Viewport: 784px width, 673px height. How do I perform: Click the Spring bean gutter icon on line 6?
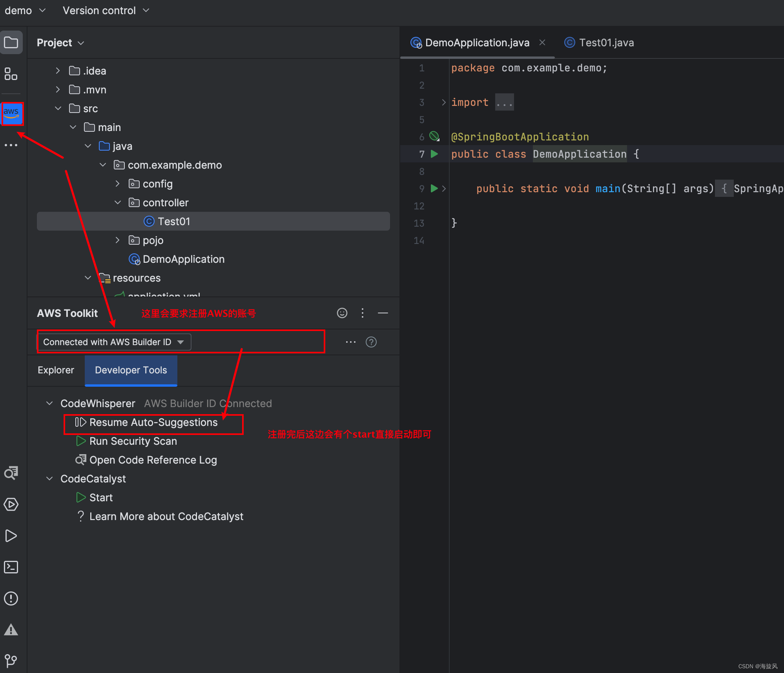click(x=434, y=136)
